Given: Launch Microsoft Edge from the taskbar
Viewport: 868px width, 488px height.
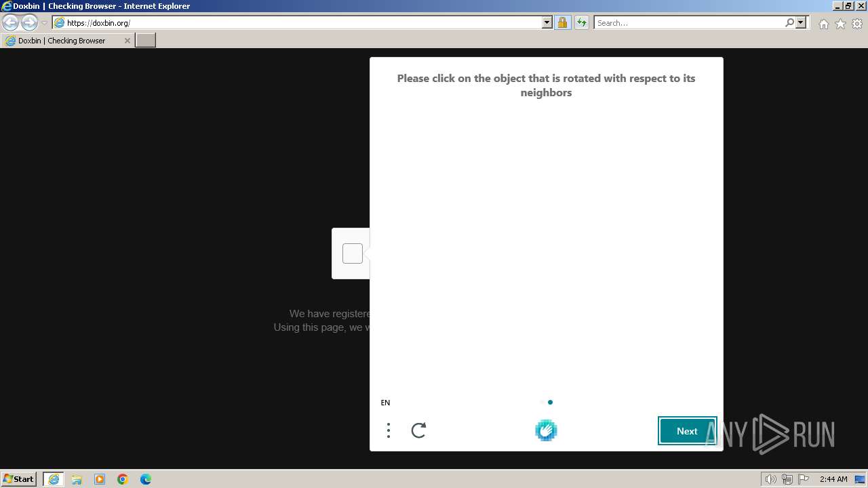Looking at the screenshot, I should [146, 479].
